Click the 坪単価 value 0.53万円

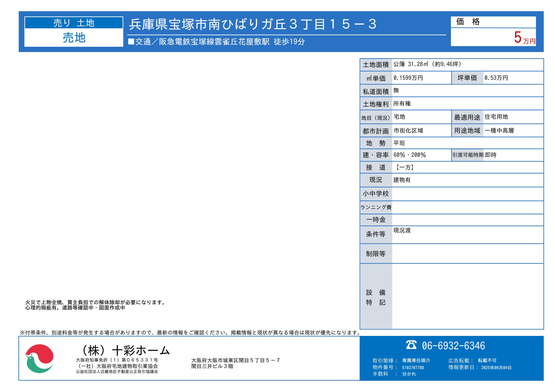pos(496,78)
